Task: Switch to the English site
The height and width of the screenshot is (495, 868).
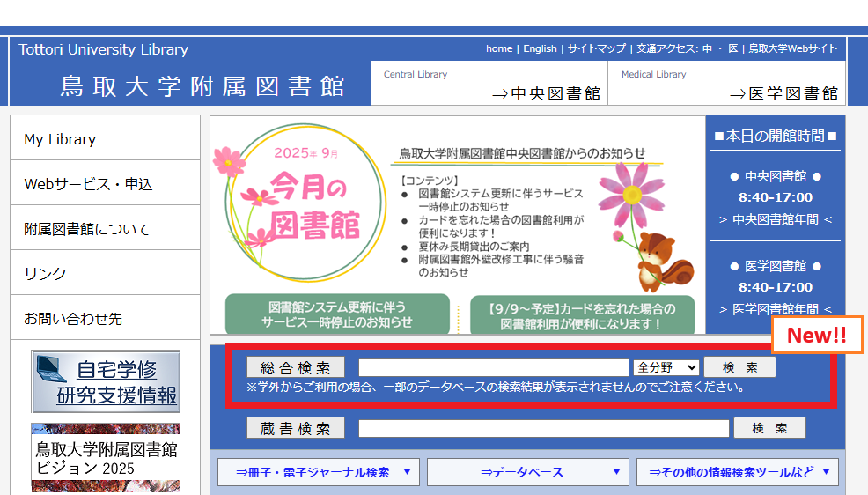Action: [540, 48]
